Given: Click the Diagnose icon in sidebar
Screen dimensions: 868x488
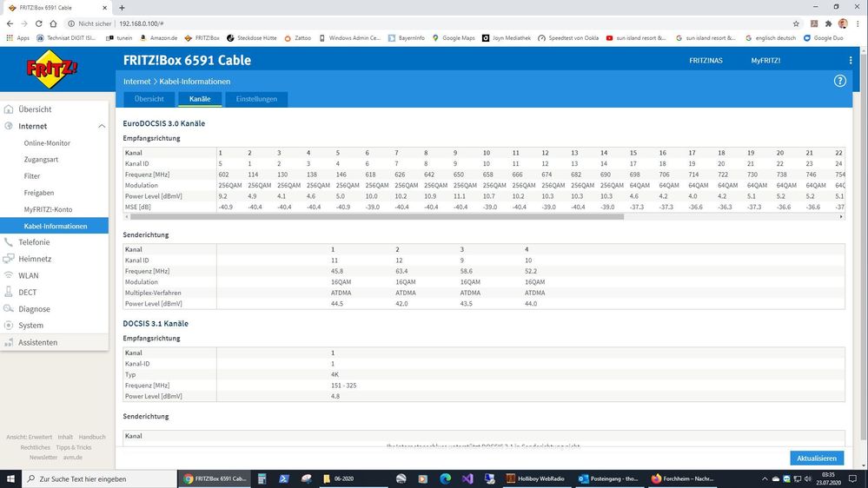Looking at the screenshot, I should pyautogui.click(x=9, y=308).
